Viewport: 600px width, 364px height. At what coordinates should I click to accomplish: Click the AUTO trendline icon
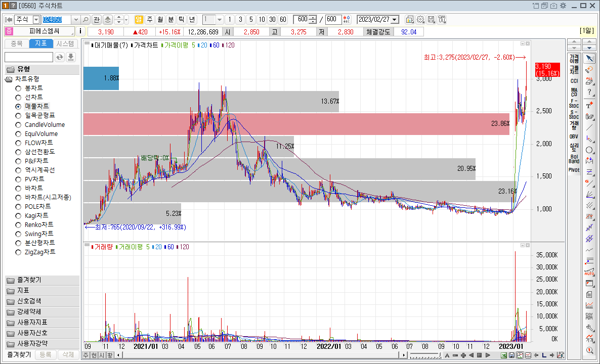point(589,272)
